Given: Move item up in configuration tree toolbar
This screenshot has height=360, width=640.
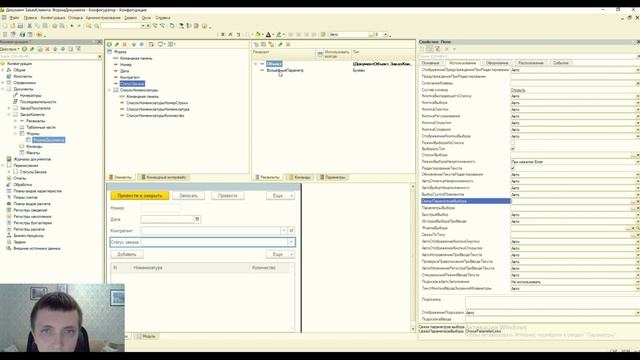Looking at the screenshot, I should [56, 49].
